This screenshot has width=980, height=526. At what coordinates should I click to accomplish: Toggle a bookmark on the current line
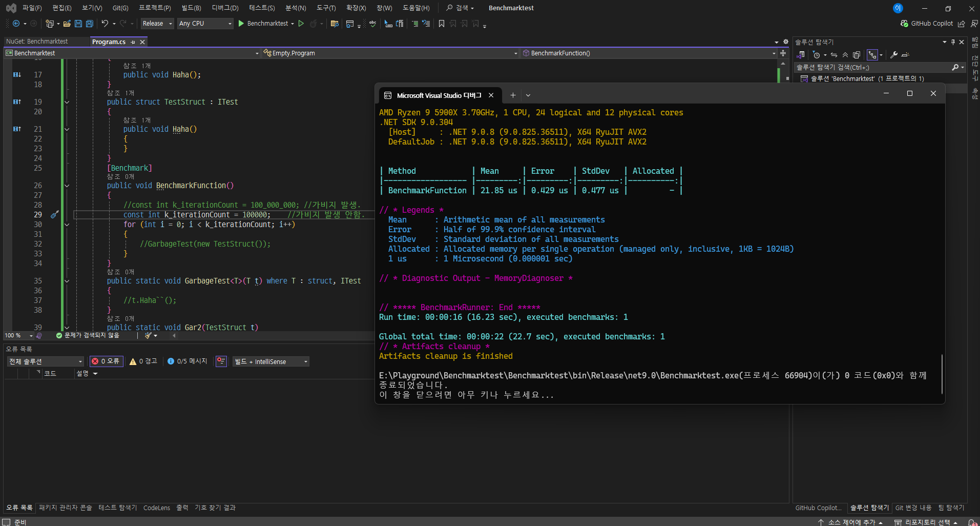442,24
